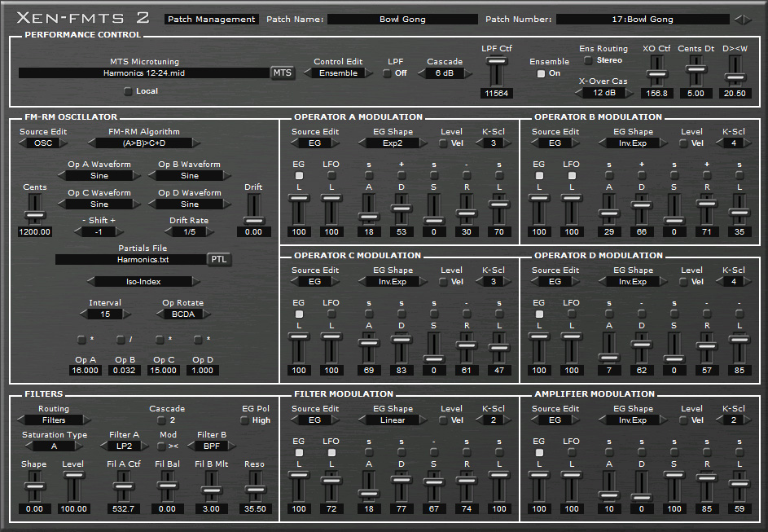Click right arrow of Op A Waveform Sine
Viewport: 768px width, 532px height.
pos(136,175)
